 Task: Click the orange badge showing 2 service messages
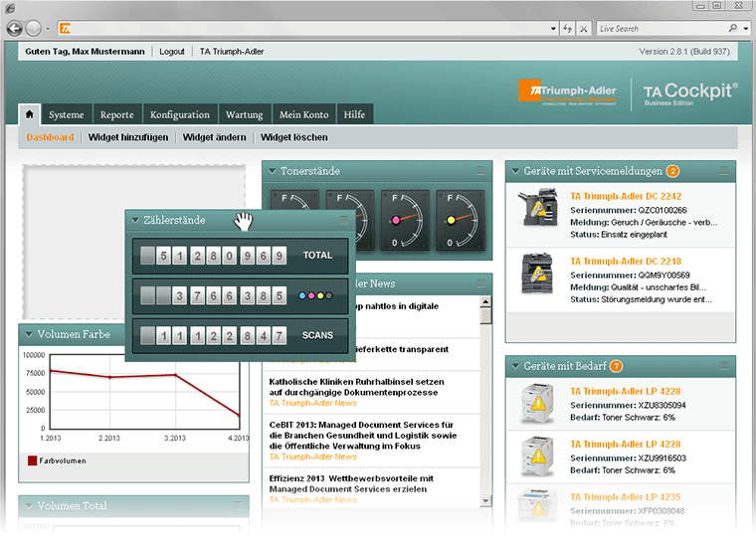coord(672,171)
